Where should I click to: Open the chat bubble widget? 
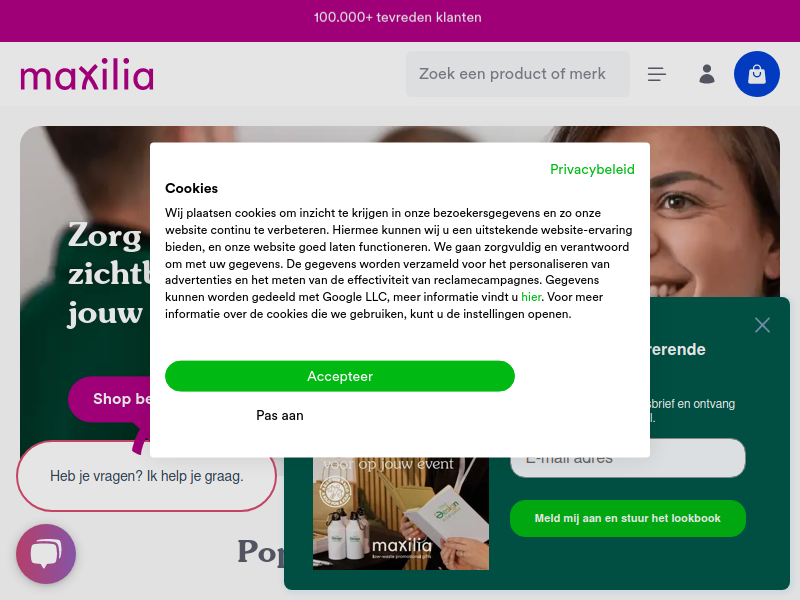(x=46, y=554)
